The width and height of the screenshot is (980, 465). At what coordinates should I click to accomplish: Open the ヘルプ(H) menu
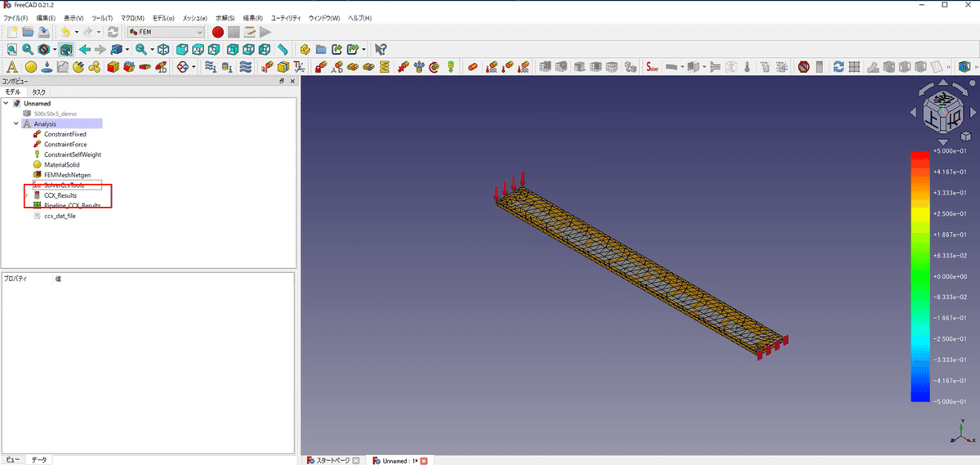(x=359, y=17)
